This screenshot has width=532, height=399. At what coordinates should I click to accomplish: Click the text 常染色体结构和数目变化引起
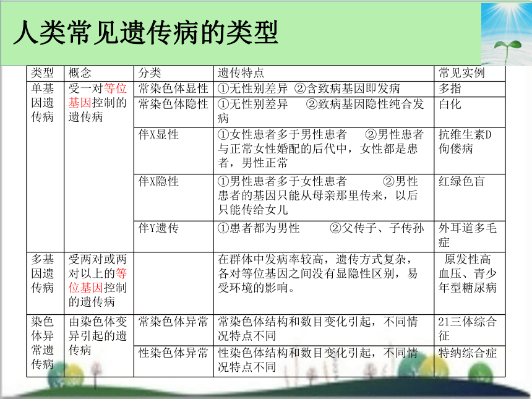click(x=294, y=321)
